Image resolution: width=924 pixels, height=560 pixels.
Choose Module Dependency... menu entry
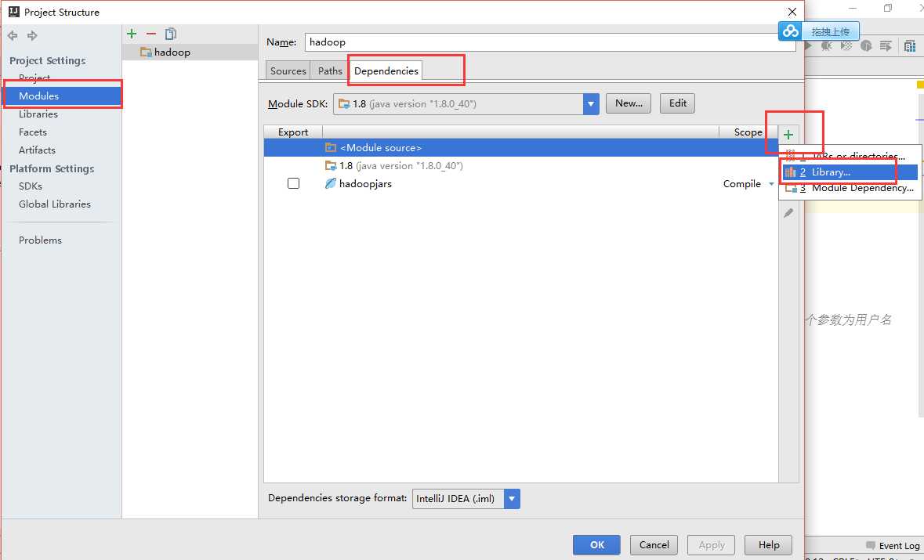[851, 189]
